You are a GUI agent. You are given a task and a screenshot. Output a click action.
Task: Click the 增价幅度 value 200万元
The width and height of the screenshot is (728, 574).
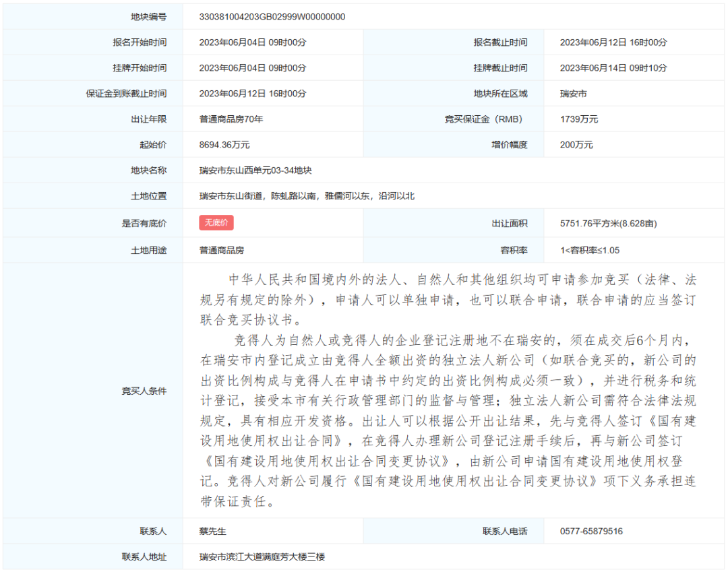click(576, 145)
